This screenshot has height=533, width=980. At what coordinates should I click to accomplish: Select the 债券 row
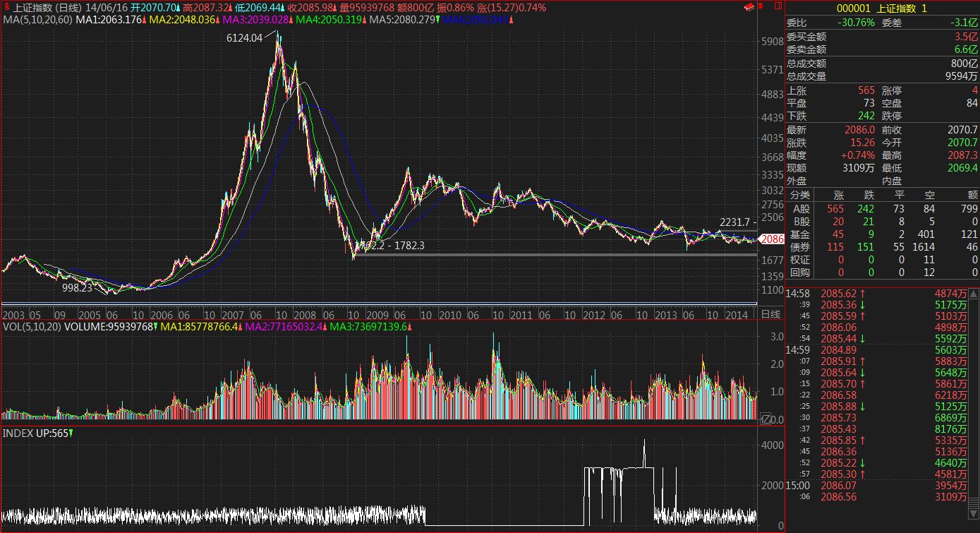pyautogui.click(x=883, y=247)
